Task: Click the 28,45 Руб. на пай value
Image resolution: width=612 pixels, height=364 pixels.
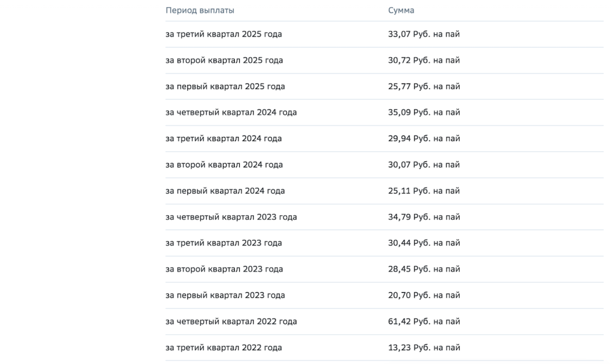Action: pos(424,270)
